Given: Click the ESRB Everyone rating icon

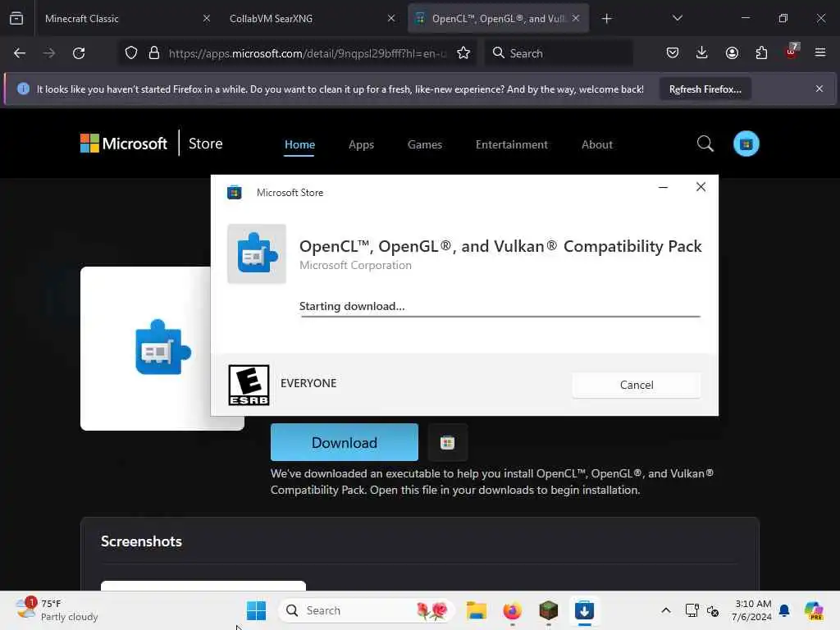Looking at the screenshot, I should [249, 385].
